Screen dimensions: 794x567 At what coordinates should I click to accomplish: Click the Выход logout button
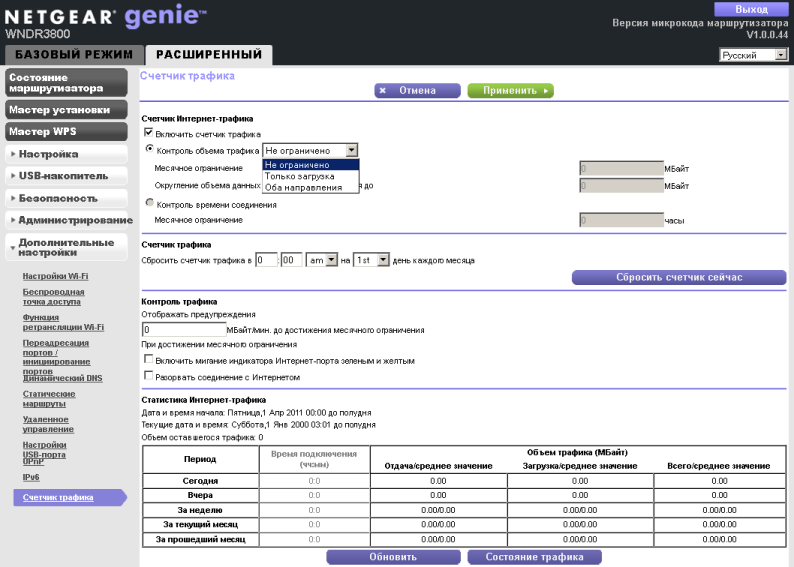(751, 9)
